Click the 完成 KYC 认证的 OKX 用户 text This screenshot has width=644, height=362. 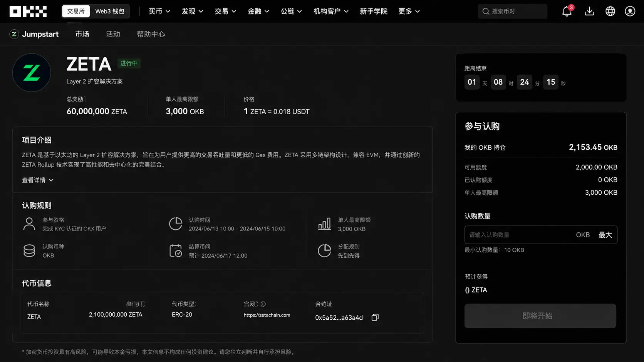click(x=74, y=229)
